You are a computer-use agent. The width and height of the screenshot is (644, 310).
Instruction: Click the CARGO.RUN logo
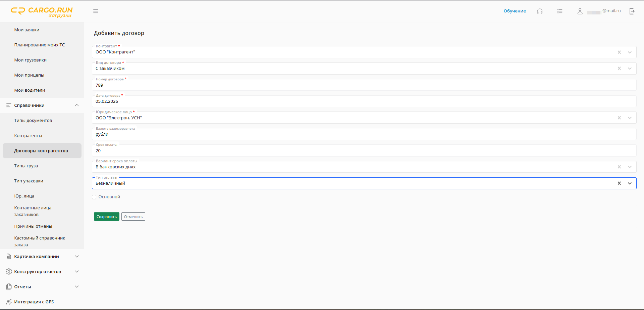[42, 12]
